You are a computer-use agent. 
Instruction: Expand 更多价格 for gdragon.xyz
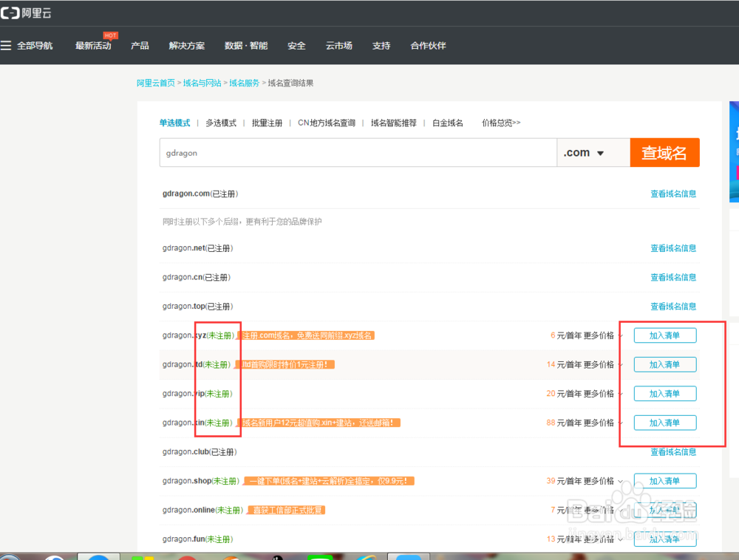coord(603,335)
